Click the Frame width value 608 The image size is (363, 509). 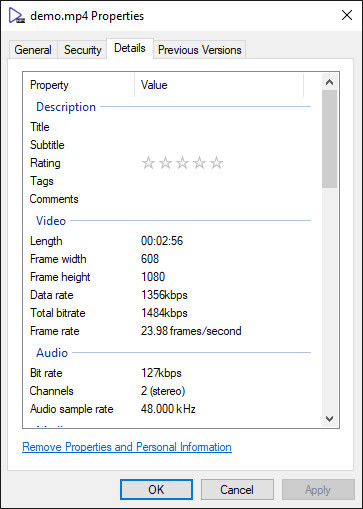click(150, 259)
